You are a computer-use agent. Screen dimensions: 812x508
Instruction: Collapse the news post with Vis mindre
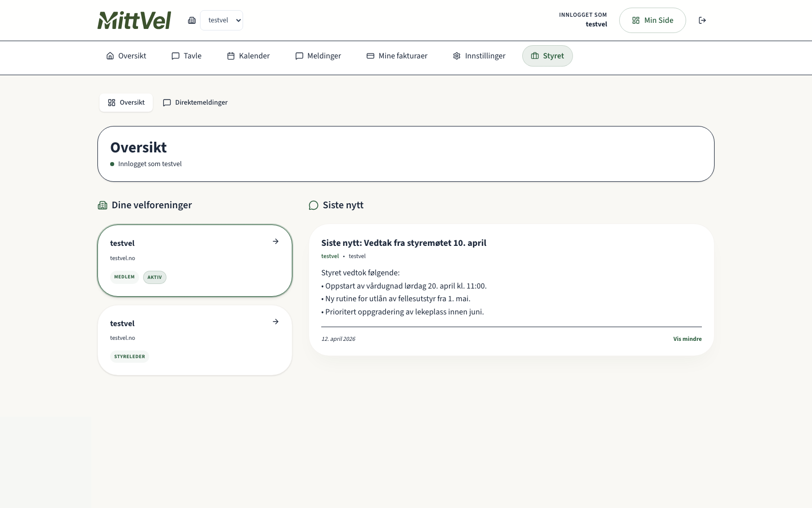687,339
